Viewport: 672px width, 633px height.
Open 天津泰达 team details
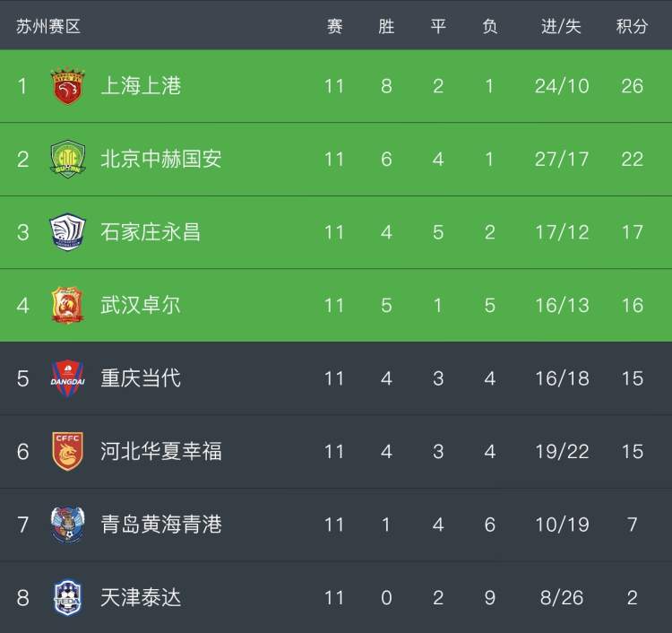141,597
